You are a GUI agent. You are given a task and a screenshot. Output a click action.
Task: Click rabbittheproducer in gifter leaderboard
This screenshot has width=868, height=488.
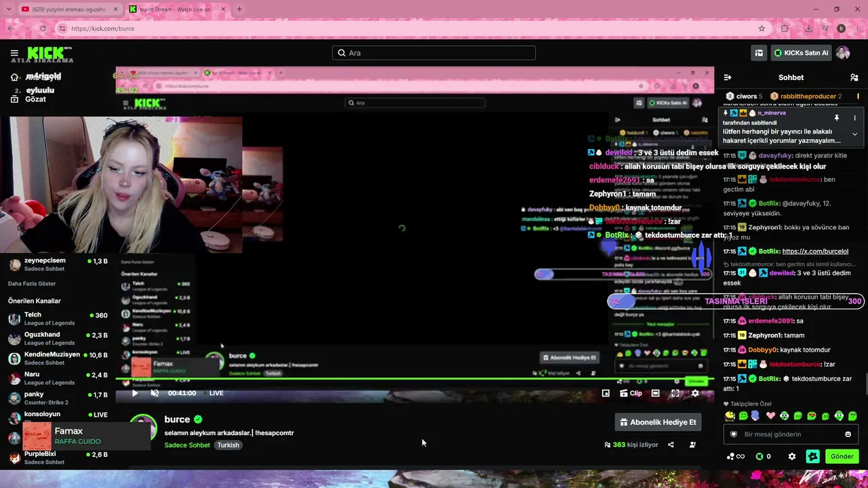click(x=806, y=96)
